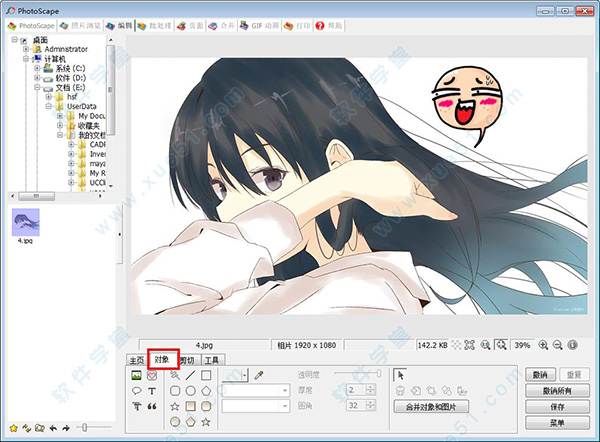Switch to the 对象 tab

[163, 359]
